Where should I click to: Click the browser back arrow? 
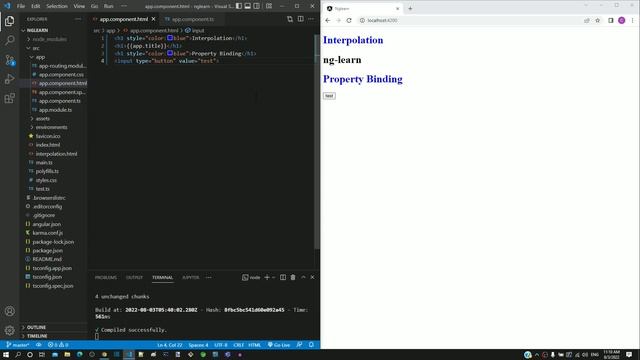coord(327,20)
